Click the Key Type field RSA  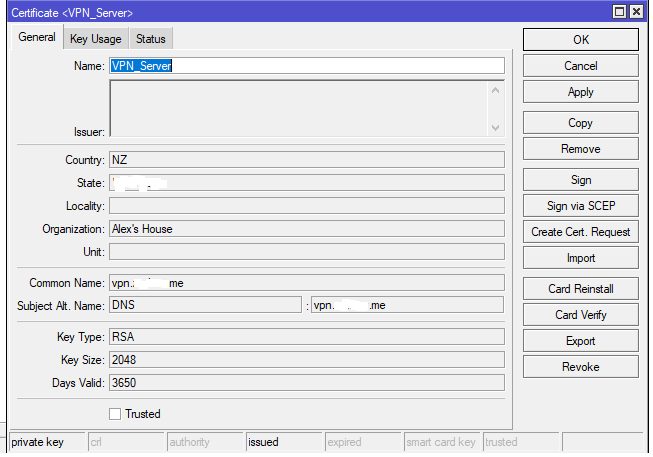(x=307, y=337)
